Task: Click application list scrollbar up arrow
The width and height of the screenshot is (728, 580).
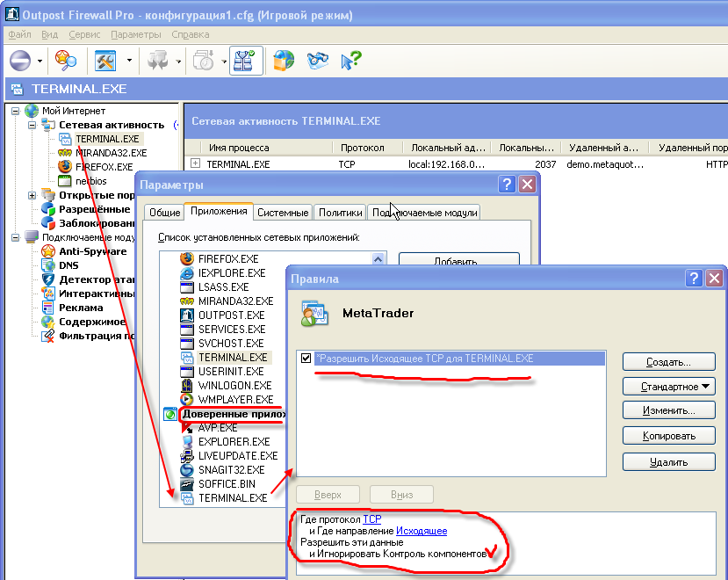Action: click(x=378, y=259)
